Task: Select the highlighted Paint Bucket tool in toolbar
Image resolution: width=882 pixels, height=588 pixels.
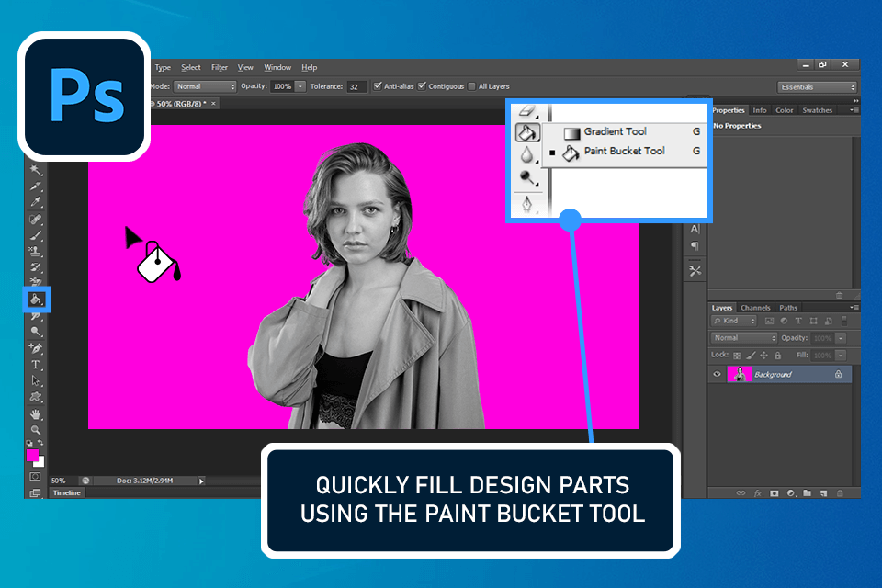Action: point(37,300)
